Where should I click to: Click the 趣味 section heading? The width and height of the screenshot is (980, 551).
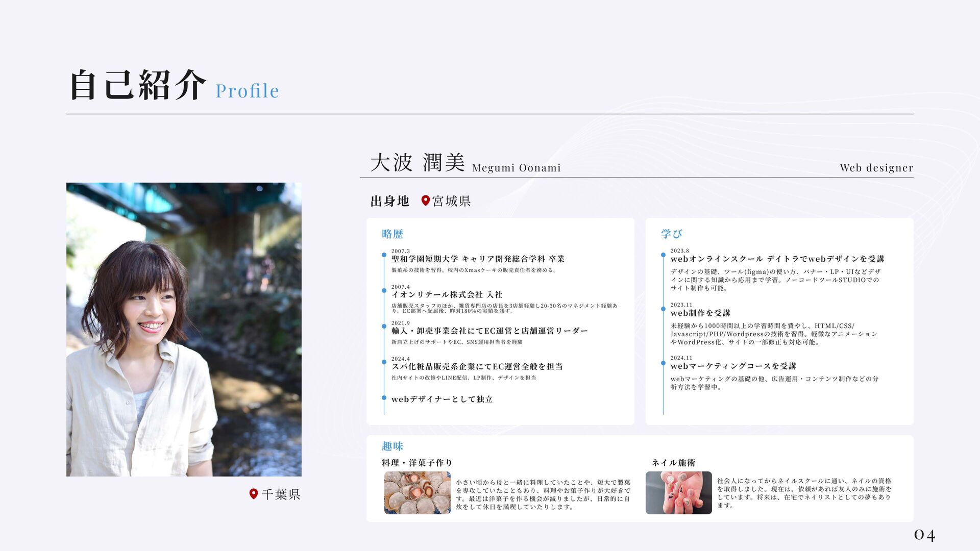point(393,446)
